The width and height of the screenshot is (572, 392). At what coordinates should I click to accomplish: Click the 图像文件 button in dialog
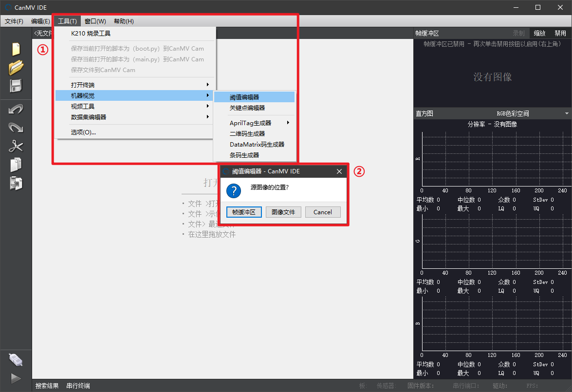[283, 212]
